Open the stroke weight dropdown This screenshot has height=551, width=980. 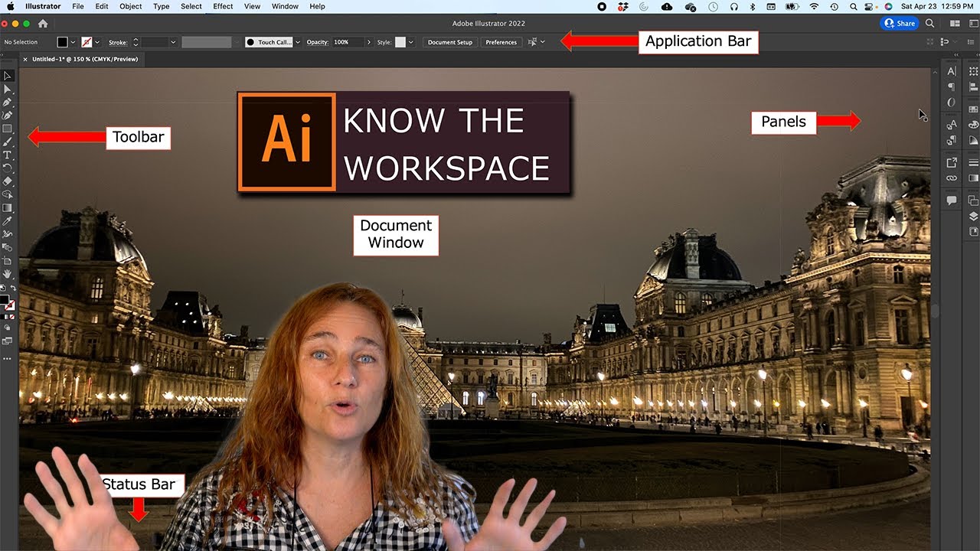(173, 42)
